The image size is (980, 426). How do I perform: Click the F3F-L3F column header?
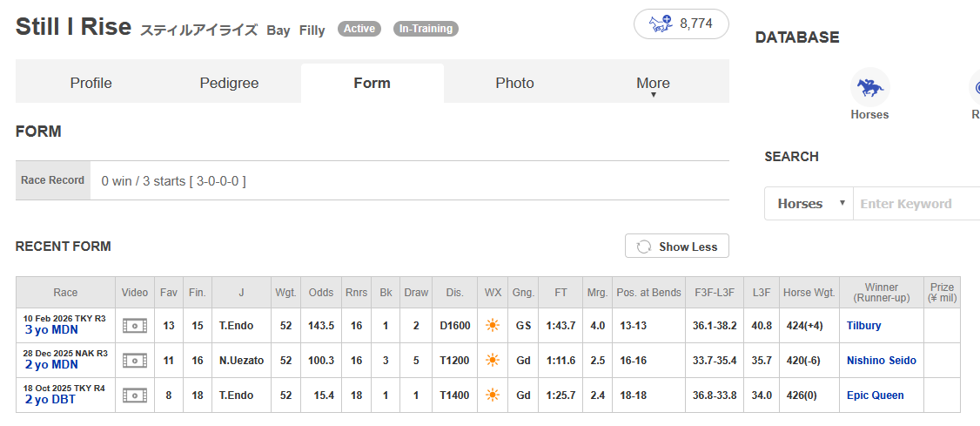click(x=715, y=292)
